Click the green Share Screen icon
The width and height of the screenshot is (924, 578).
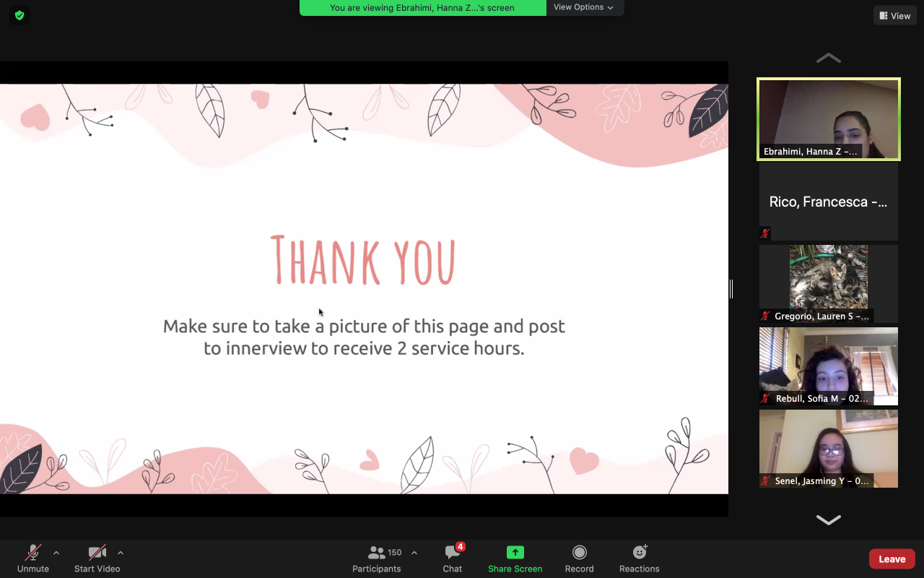click(515, 553)
